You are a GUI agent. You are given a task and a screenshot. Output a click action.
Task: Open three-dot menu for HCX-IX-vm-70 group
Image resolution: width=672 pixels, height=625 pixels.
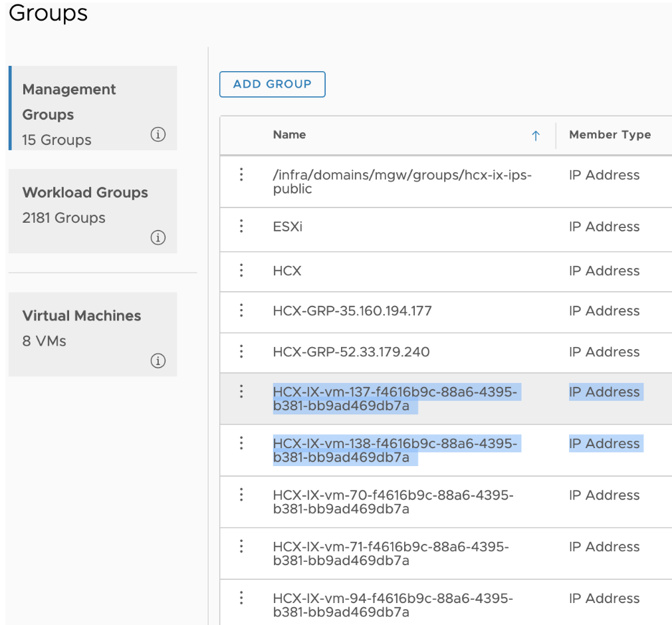point(241,495)
